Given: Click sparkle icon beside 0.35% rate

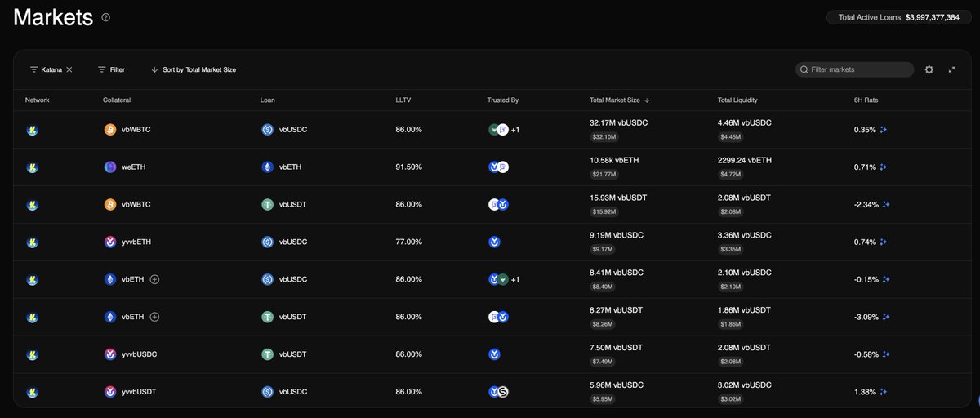Looking at the screenshot, I should click(884, 130).
